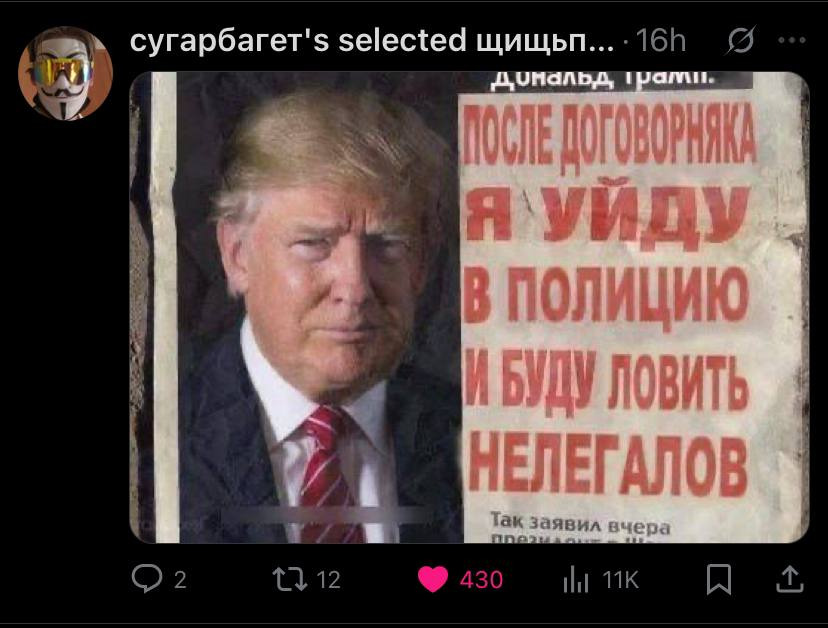This screenshot has width=828, height=628.
Task: Open the masked avatar profile picture
Action: 65,73
